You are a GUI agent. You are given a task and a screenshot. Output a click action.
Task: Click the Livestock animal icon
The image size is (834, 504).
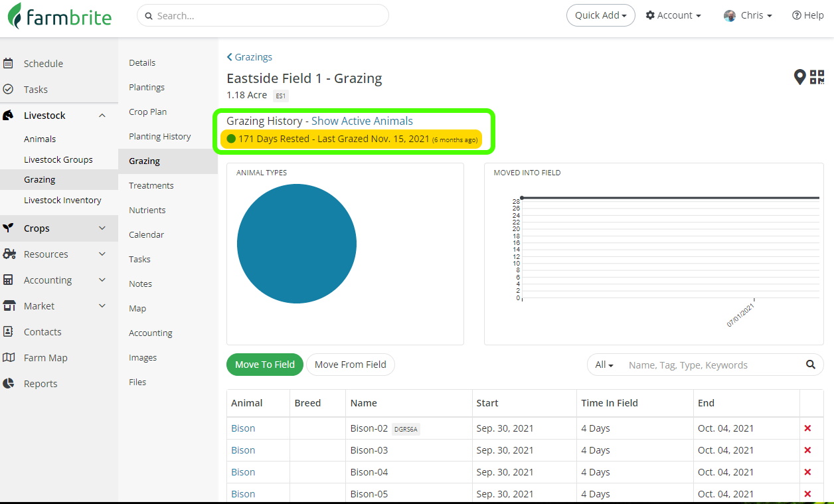click(8, 116)
